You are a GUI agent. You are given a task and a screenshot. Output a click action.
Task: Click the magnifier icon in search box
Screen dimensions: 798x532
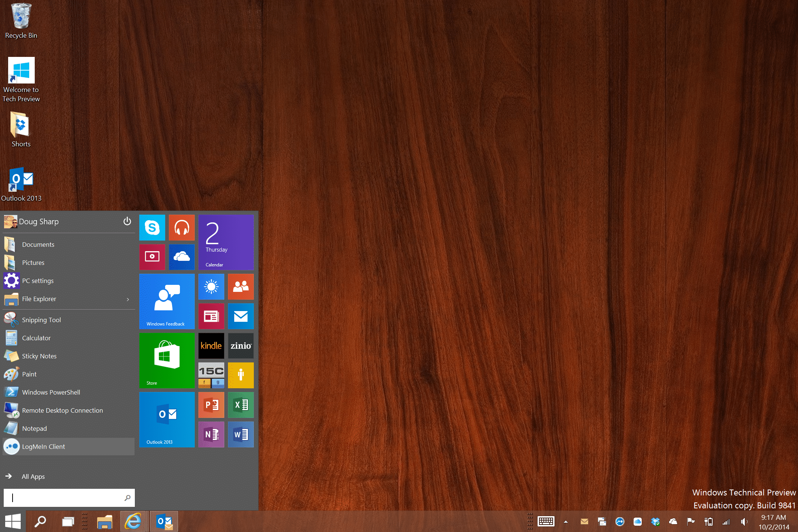pos(127,498)
